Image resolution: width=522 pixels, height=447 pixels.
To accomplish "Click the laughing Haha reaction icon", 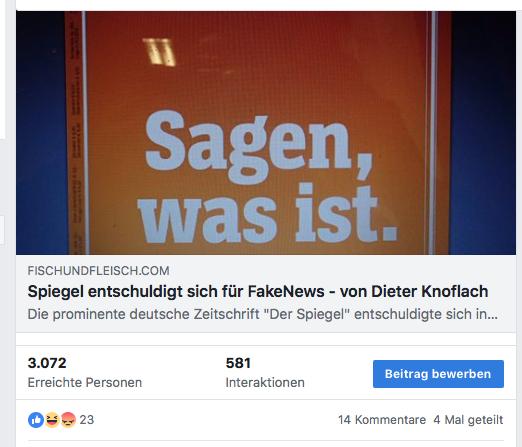I will (x=52, y=420).
